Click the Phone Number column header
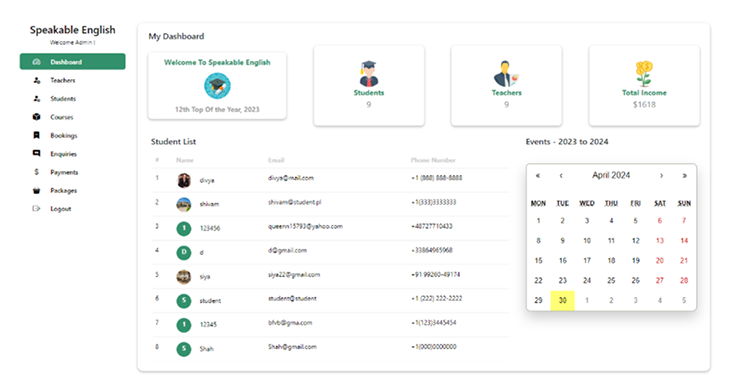Screen dimensions: 732x391 pyautogui.click(x=433, y=160)
